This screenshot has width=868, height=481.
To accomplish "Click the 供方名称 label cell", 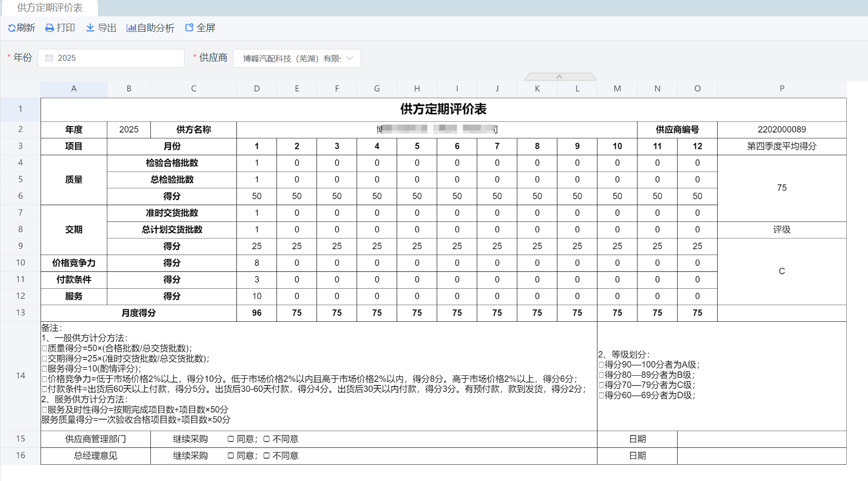I will pos(193,130).
